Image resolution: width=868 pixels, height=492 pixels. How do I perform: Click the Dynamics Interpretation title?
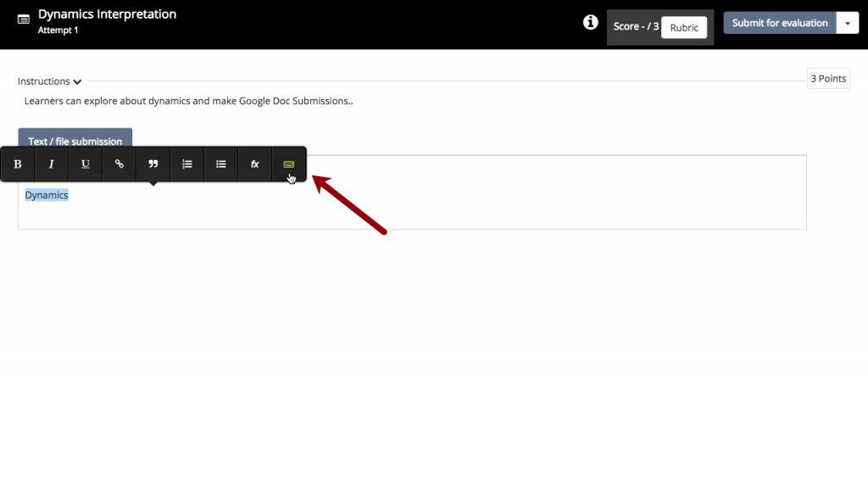pyautogui.click(x=107, y=14)
